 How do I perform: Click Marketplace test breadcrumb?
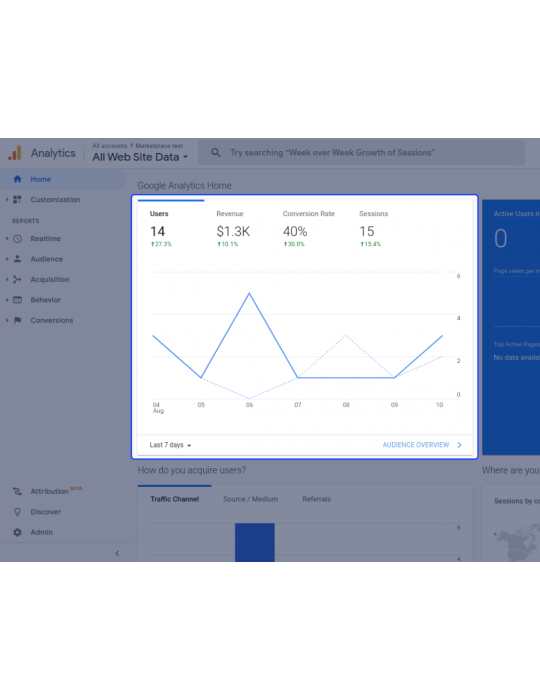pos(159,146)
